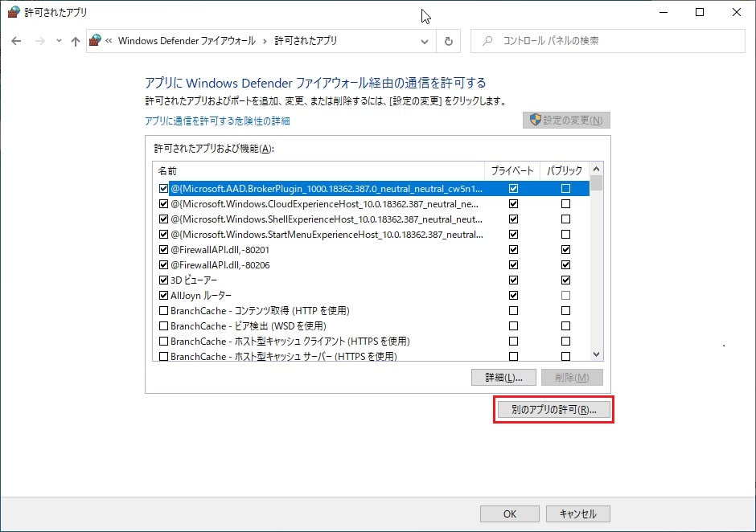Click the 削除(M) button
Viewport: 756px width, 532px height.
click(x=572, y=378)
